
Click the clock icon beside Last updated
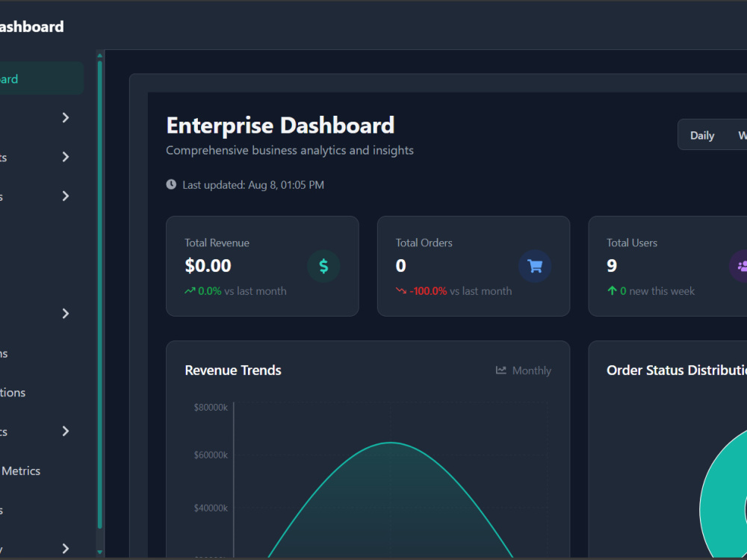(x=171, y=184)
